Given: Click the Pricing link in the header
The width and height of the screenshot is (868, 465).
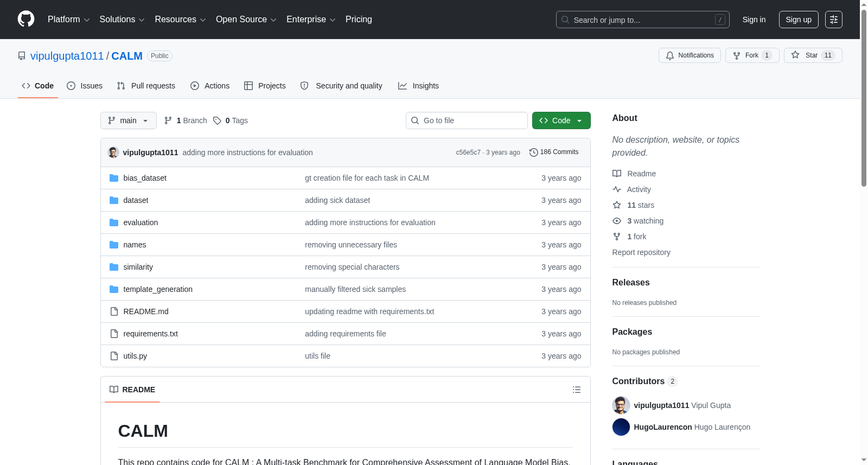Looking at the screenshot, I should coord(359,20).
